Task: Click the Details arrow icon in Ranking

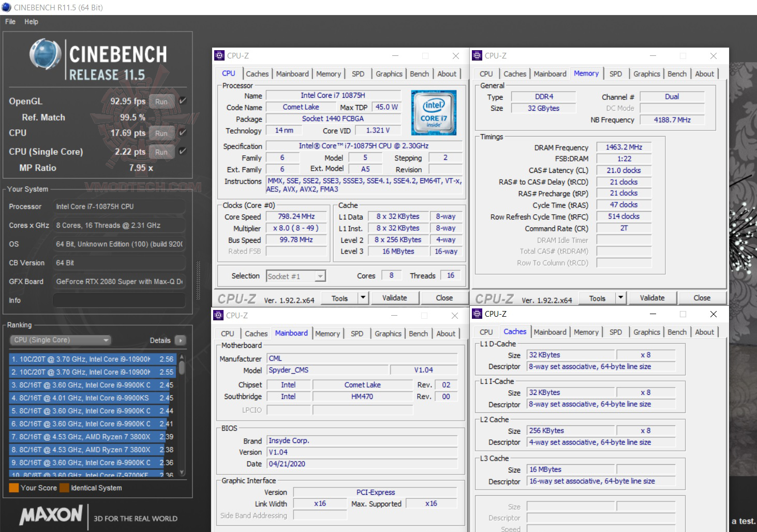Action: tap(180, 341)
